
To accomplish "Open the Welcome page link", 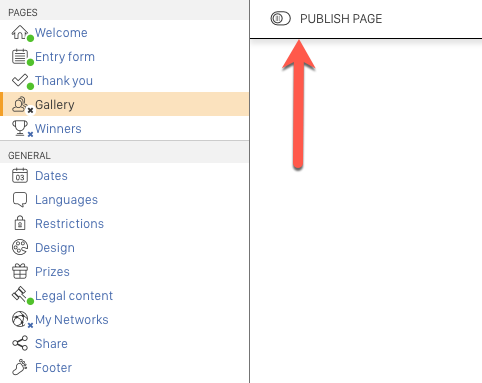I will coord(61,33).
